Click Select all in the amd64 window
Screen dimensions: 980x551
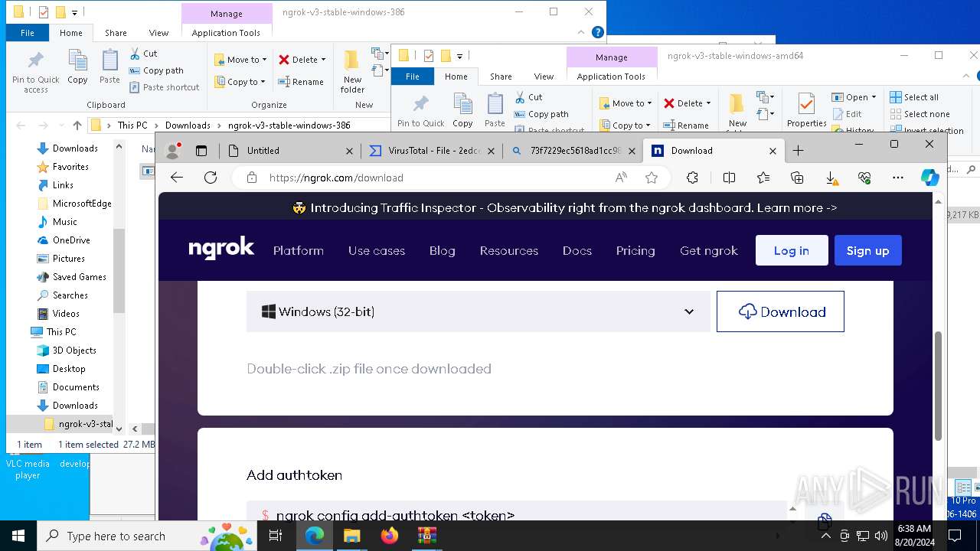(914, 97)
